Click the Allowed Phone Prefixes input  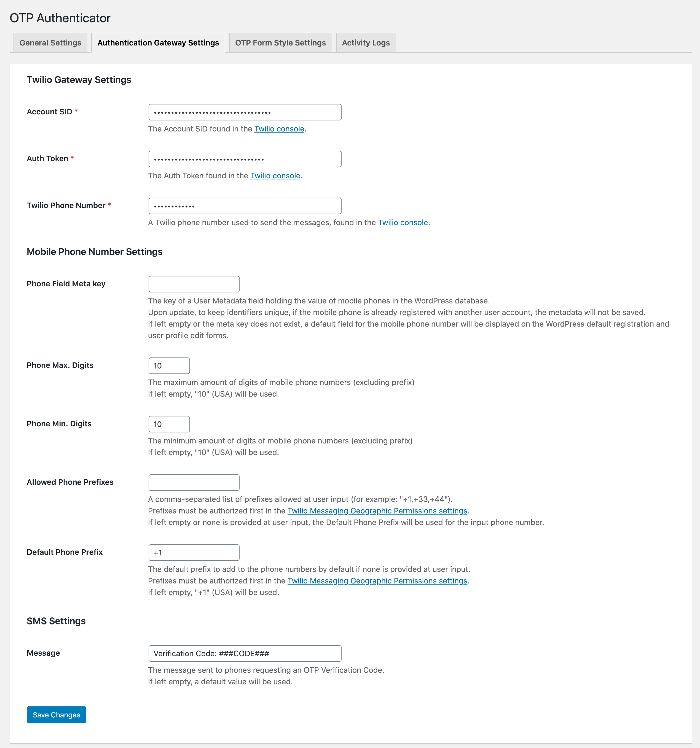[194, 482]
